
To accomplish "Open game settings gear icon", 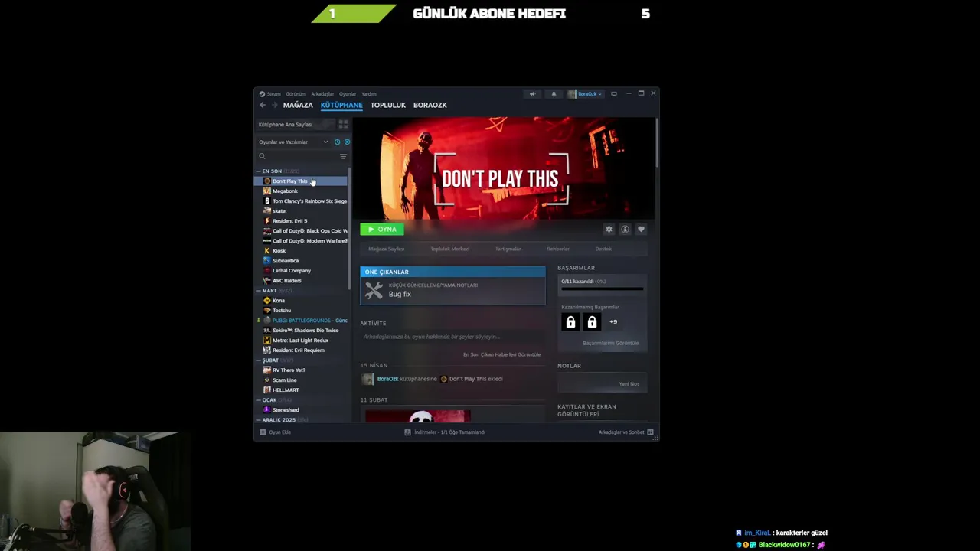I will tap(609, 229).
